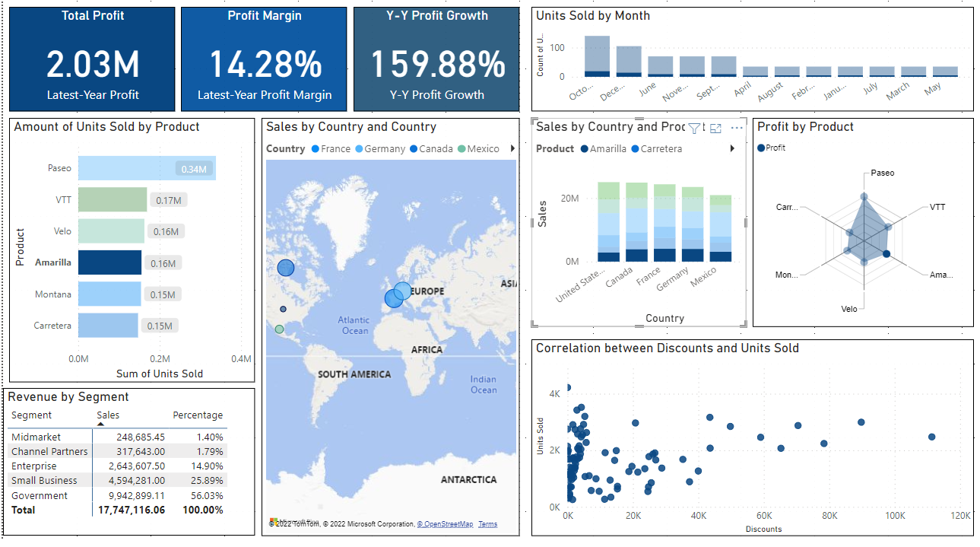Viewport: 980px width, 547px height.
Task: Click the filter icon on Sales by Country visual
Action: click(694, 129)
